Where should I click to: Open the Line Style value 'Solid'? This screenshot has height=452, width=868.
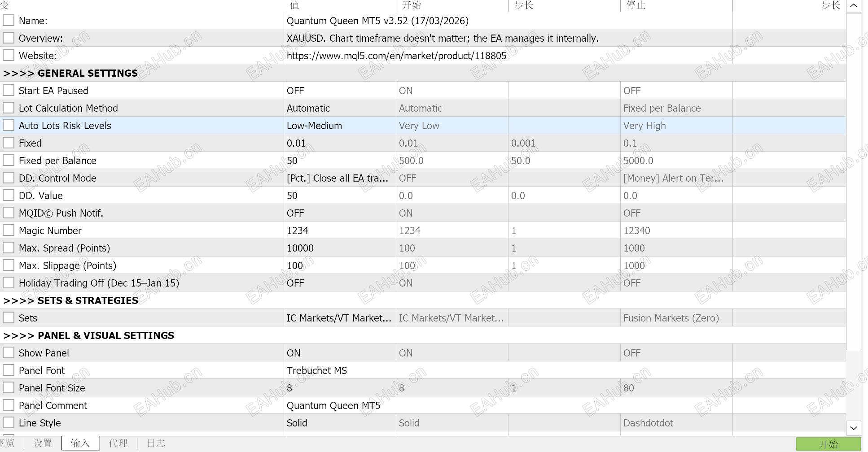click(340, 423)
